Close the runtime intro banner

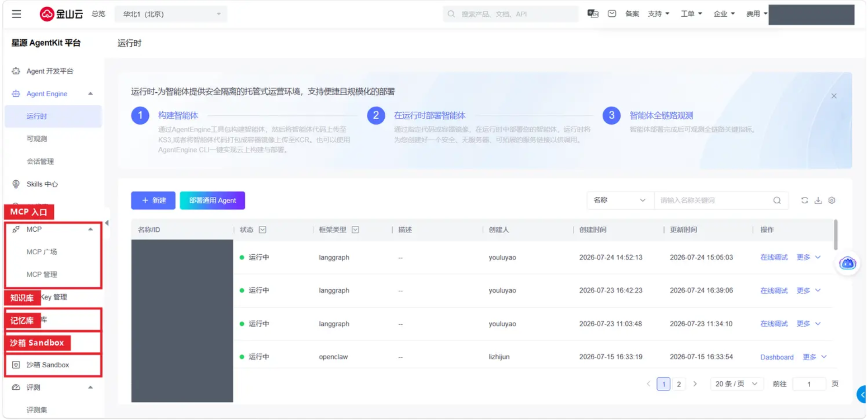[x=834, y=96]
